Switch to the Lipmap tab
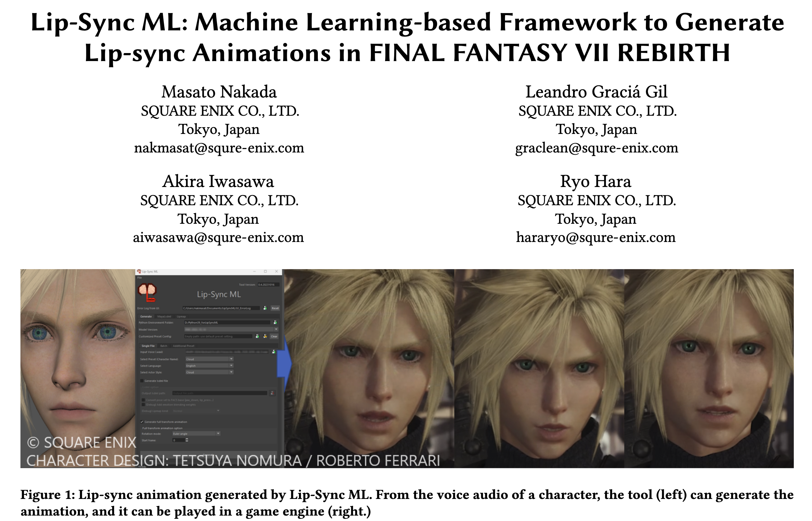 click(181, 316)
